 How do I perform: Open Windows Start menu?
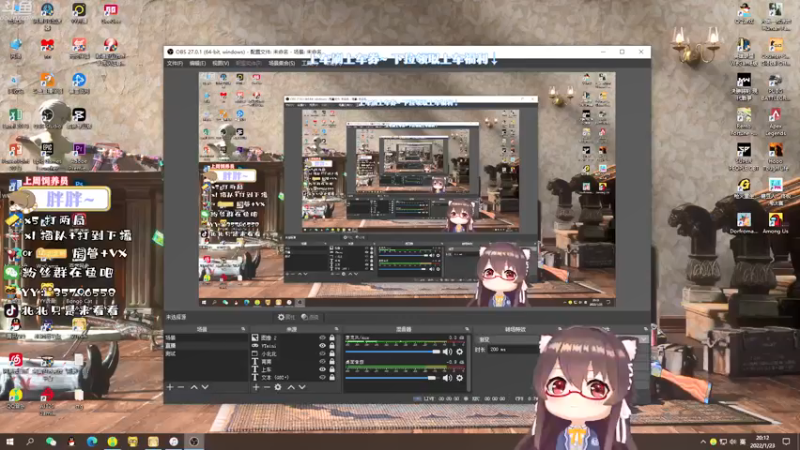10,441
